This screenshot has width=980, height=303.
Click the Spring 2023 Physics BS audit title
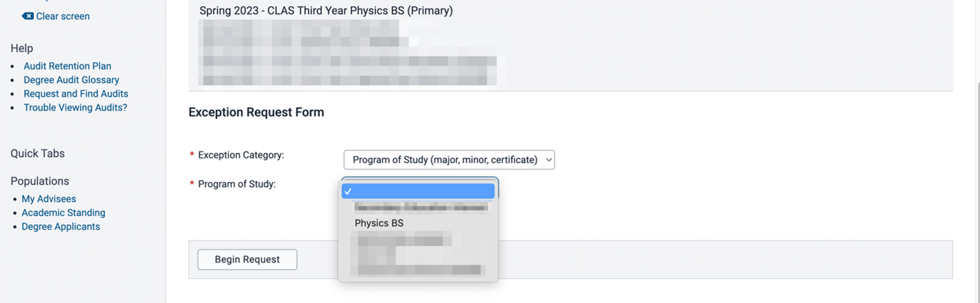[326, 11]
